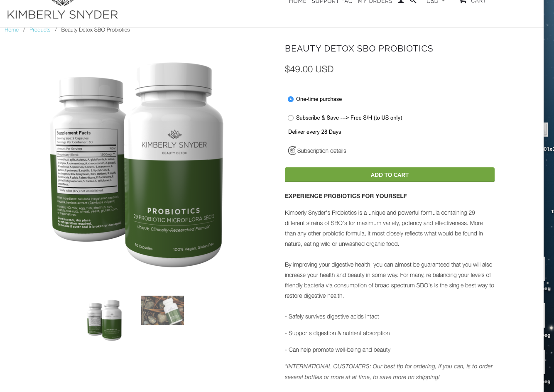
Task: Click the ADD TO CART button
Action: [x=390, y=175]
